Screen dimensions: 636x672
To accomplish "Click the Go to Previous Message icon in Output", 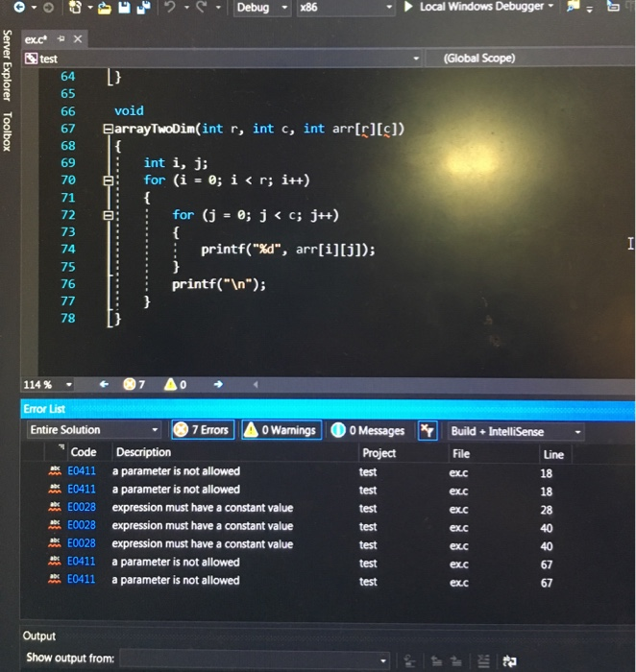I will [436, 660].
